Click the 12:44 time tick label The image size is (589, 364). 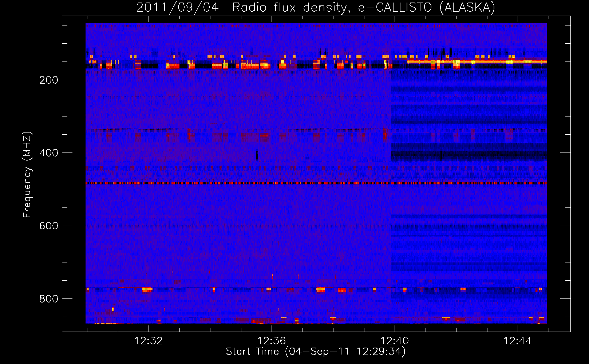(x=518, y=341)
